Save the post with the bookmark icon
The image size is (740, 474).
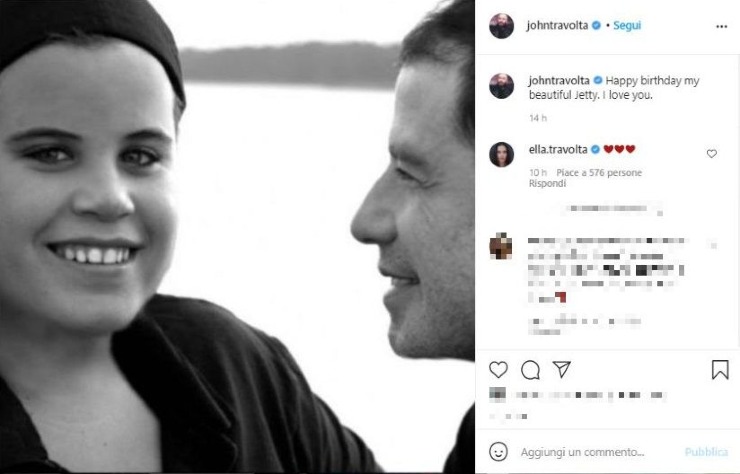tap(720, 370)
